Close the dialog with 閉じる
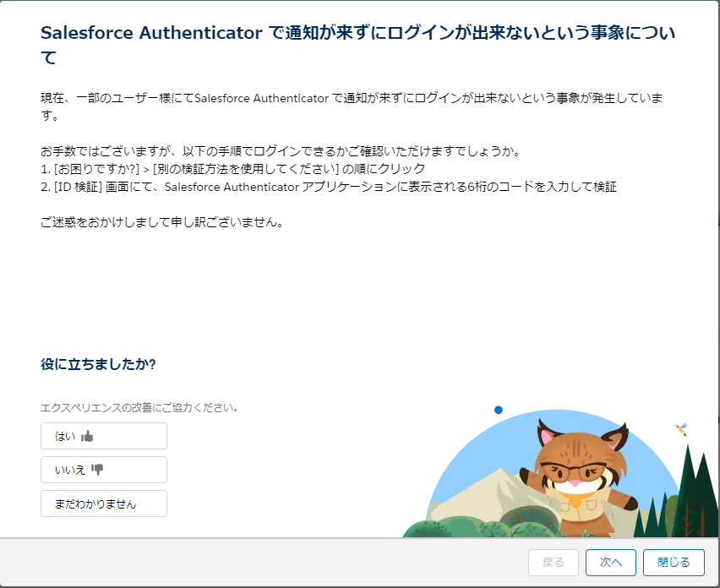 click(674, 563)
